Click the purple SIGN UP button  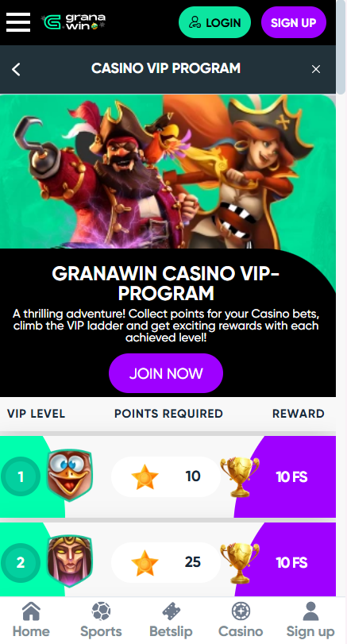point(294,22)
